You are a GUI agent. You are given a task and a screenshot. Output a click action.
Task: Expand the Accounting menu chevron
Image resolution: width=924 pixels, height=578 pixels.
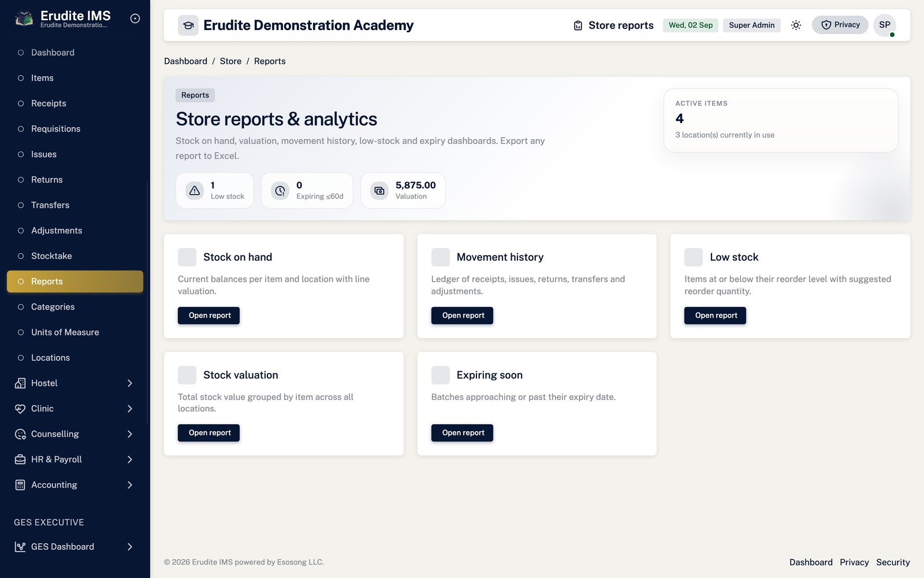[130, 485]
